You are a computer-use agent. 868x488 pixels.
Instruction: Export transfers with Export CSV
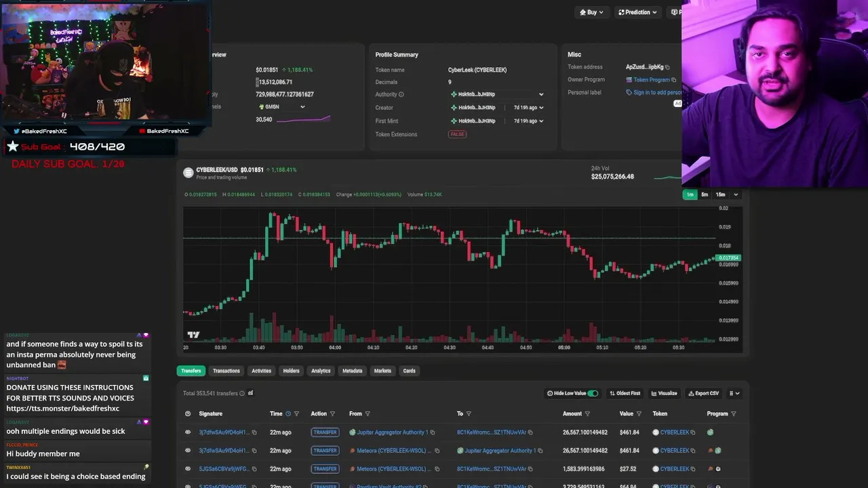click(x=704, y=393)
